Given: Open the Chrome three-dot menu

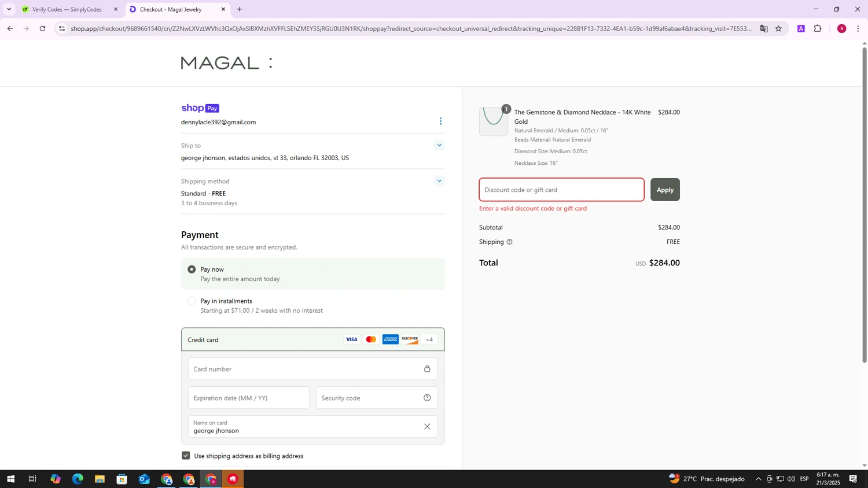Looking at the screenshot, I should [x=858, y=28].
